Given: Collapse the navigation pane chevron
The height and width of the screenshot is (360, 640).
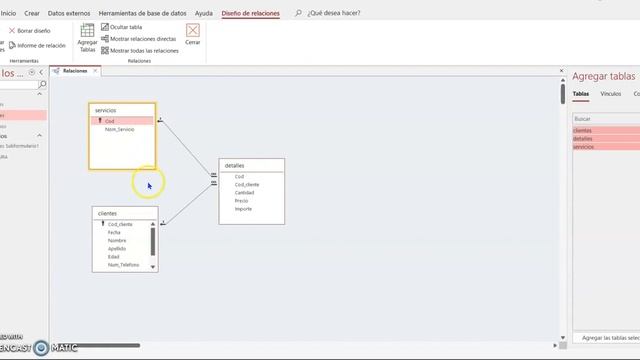Looking at the screenshot, I should click(x=41, y=72).
